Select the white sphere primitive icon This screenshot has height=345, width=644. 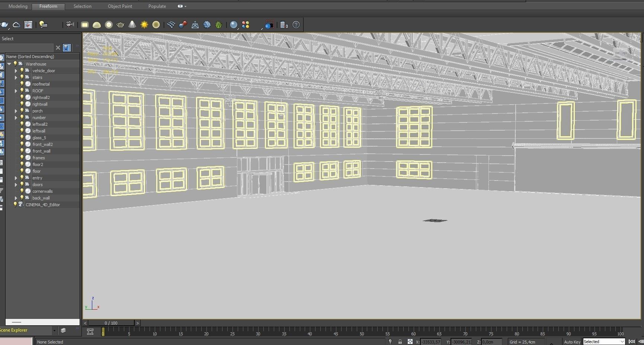pos(109,25)
